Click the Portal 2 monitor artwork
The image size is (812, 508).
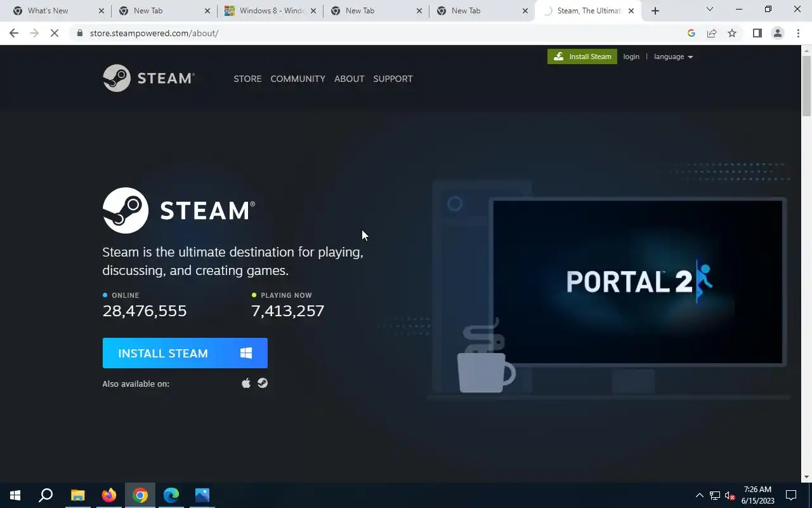(x=638, y=281)
